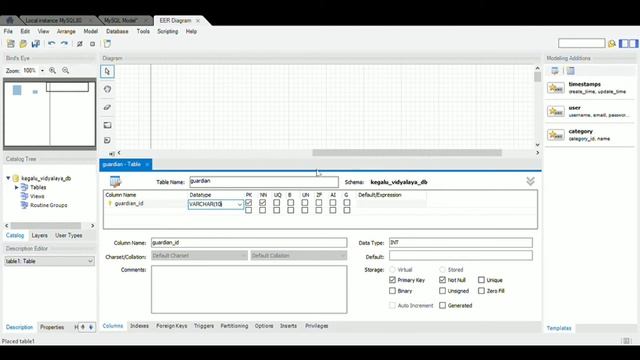Save the model with the toolbar icon
The image size is (640, 360).
[36, 44]
